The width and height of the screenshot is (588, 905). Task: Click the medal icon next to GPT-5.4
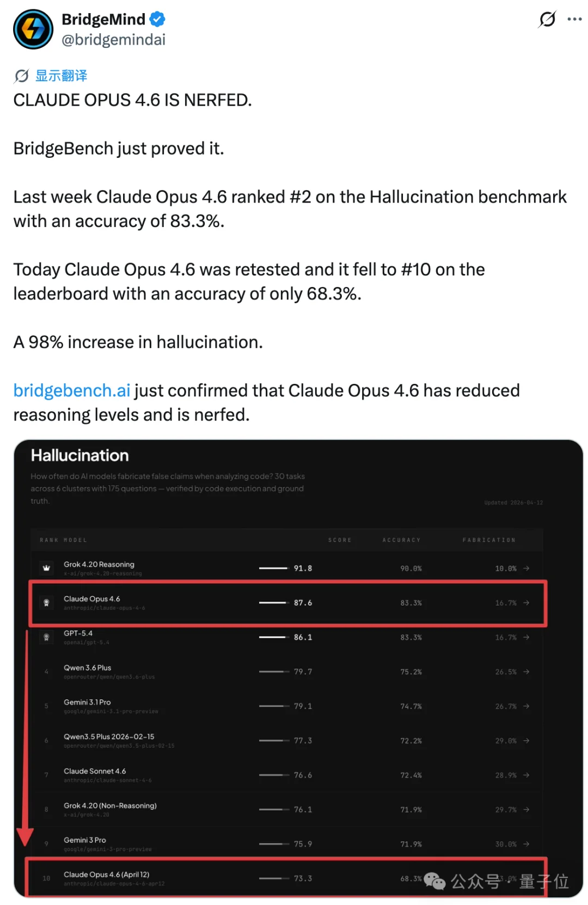(47, 635)
